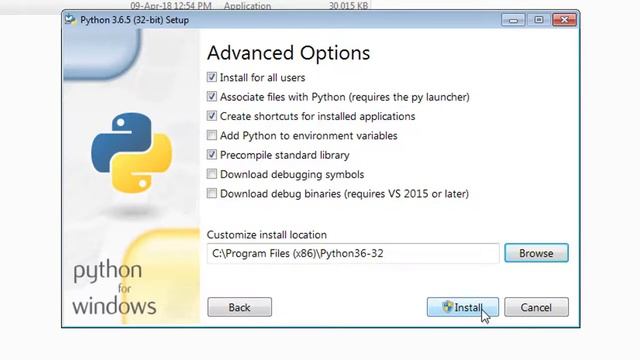Maximize the Python Setup window
The image size is (640, 360).
click(x=538, y=20)
